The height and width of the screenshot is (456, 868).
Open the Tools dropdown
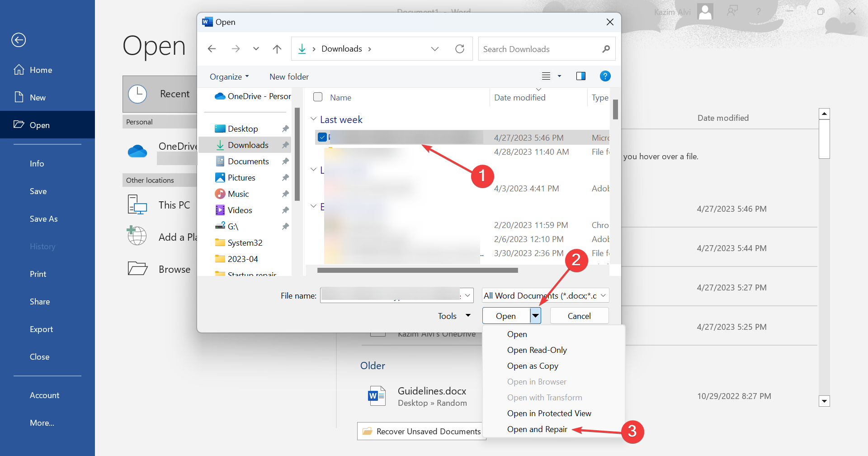[x=454, y=316]
